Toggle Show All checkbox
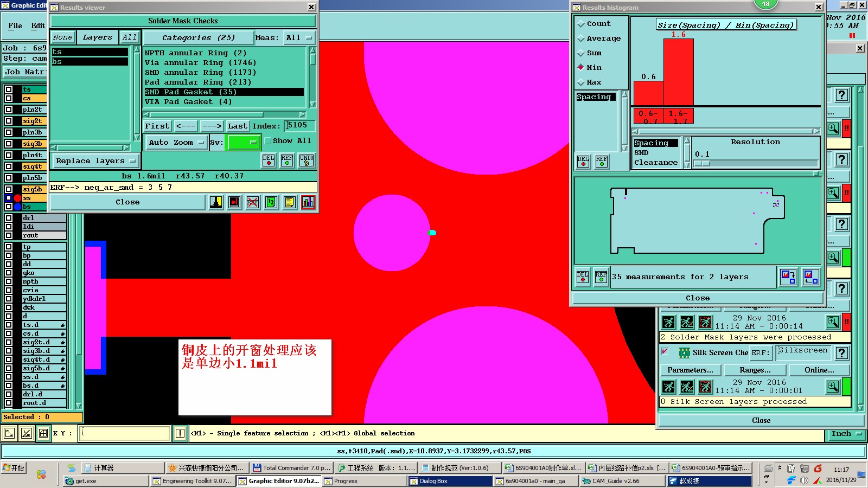This screenshot has width=868, height=488. point(268,141)
